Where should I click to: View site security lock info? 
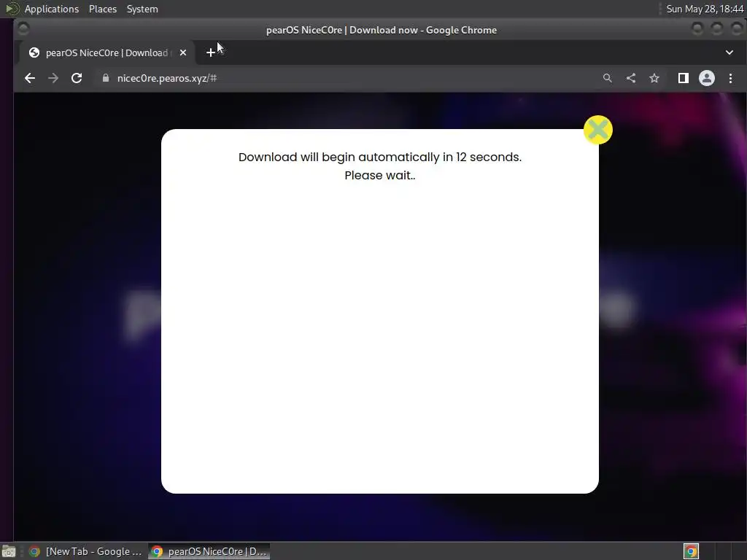[x=106, y=78]
